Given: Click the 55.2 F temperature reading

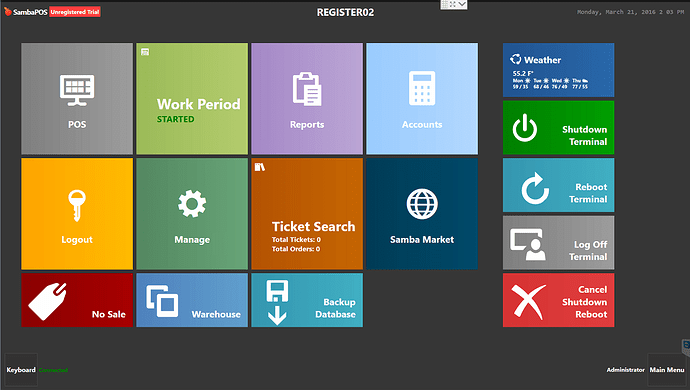Looking at the screenshot, I should click(523, 74).
